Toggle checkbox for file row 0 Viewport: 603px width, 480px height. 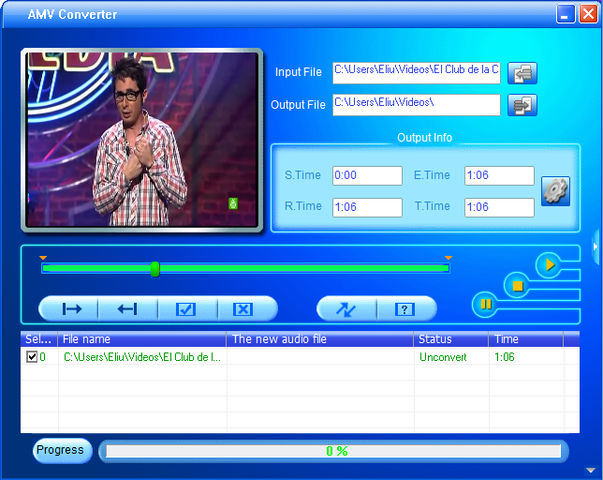[x=32, y=357]
